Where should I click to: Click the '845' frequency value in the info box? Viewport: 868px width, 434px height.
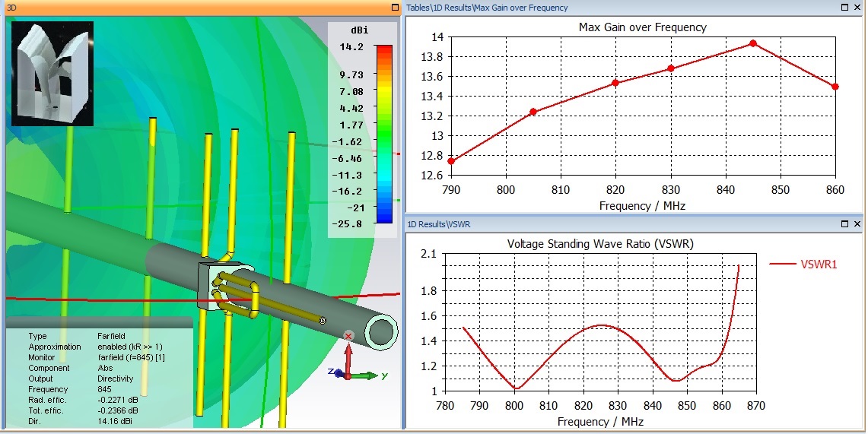104,389
